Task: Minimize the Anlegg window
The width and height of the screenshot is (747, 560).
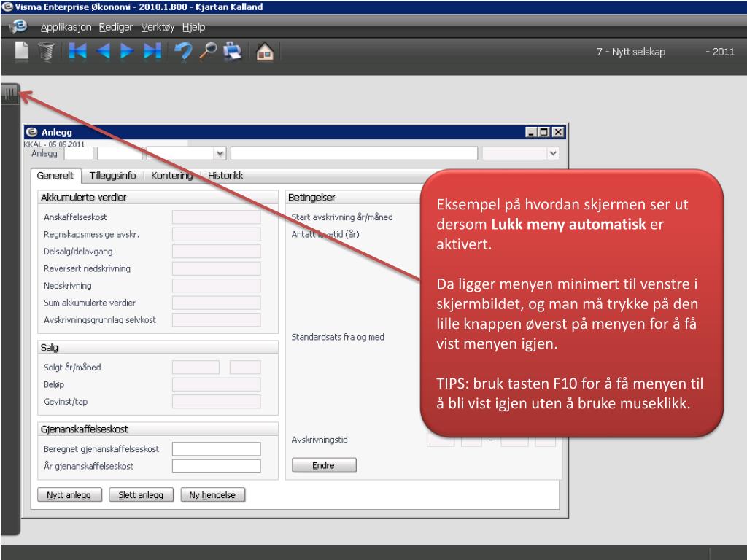Action: click(x=531, y=132)
